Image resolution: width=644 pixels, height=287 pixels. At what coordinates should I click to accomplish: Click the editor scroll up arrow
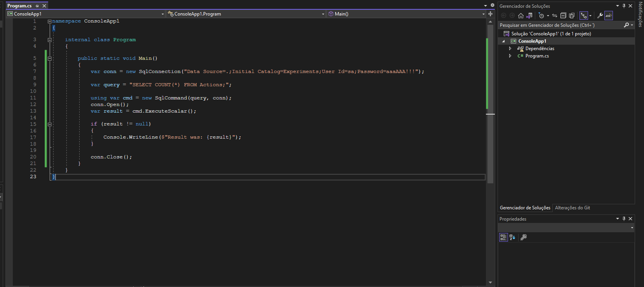pos(490,22)
